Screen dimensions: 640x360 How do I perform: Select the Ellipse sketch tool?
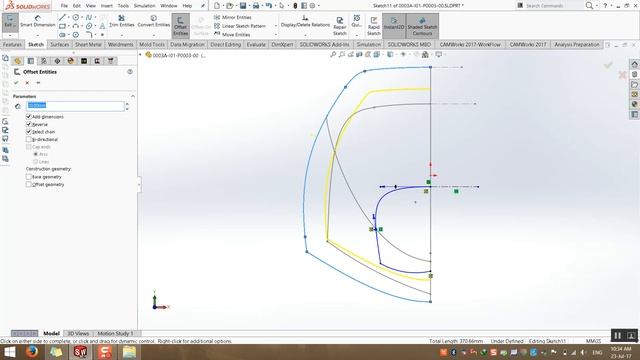pyautogui.click(x=89, y=26)
